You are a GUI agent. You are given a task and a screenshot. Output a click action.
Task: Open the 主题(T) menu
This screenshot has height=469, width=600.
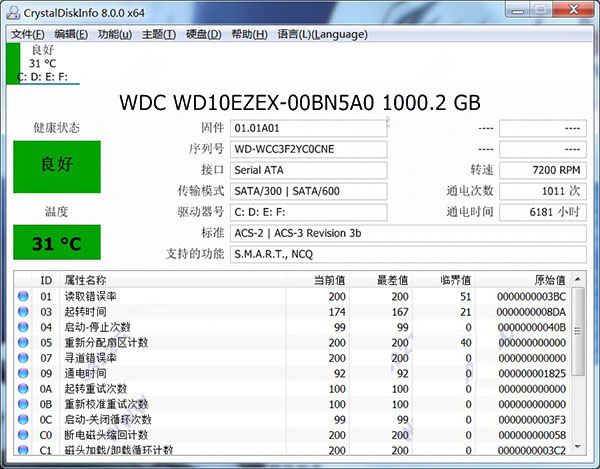pyautogui.click(x=159, y=34)
